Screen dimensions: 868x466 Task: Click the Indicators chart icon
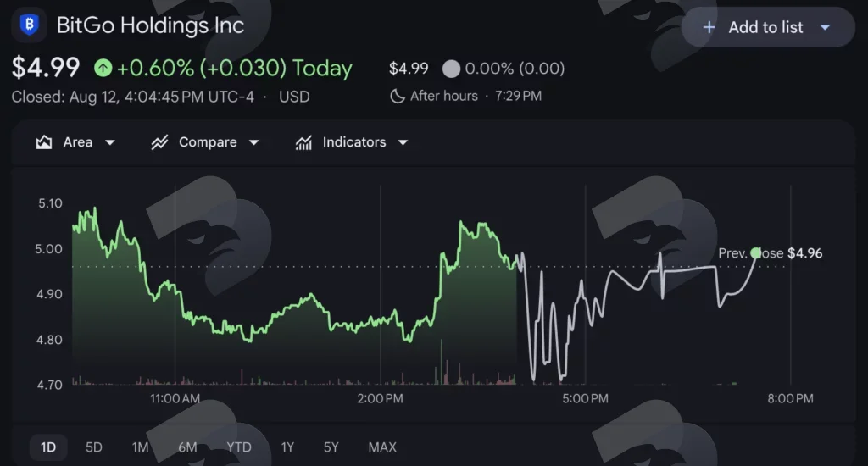tap(303, 143)
